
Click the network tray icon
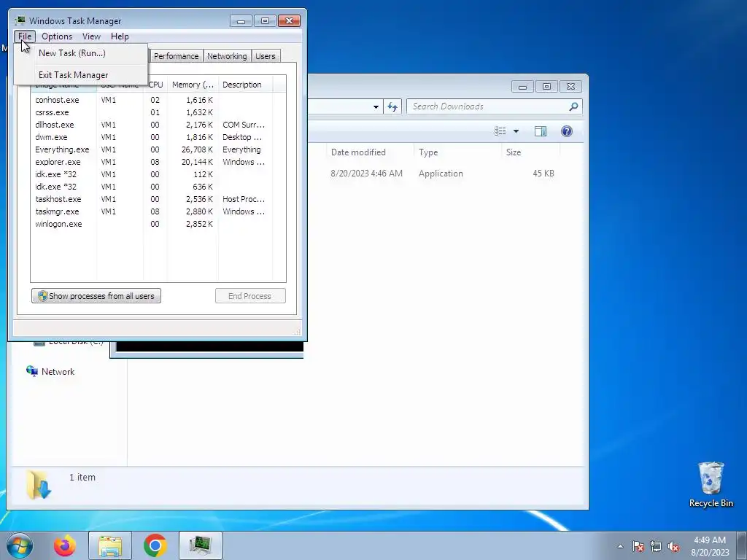656,546
